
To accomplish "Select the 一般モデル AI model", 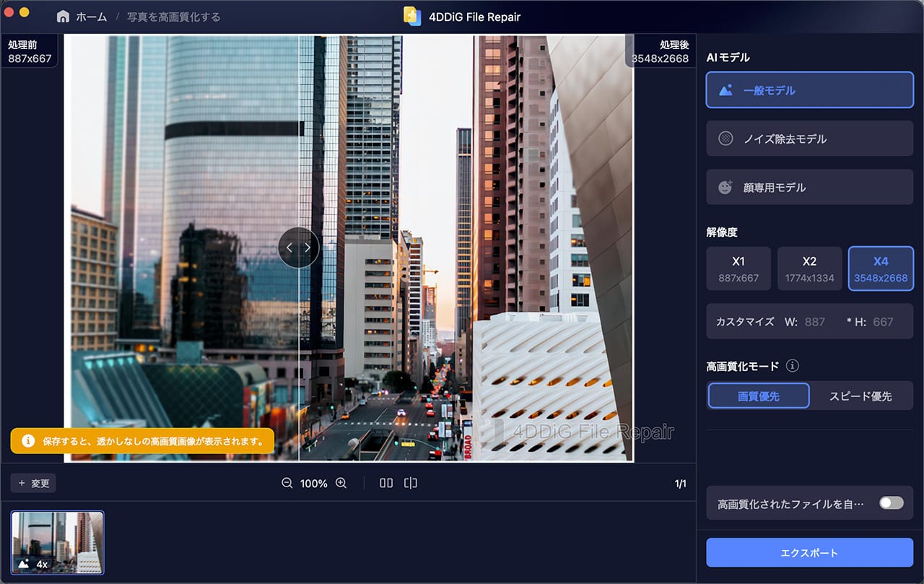I will [809, 90].
